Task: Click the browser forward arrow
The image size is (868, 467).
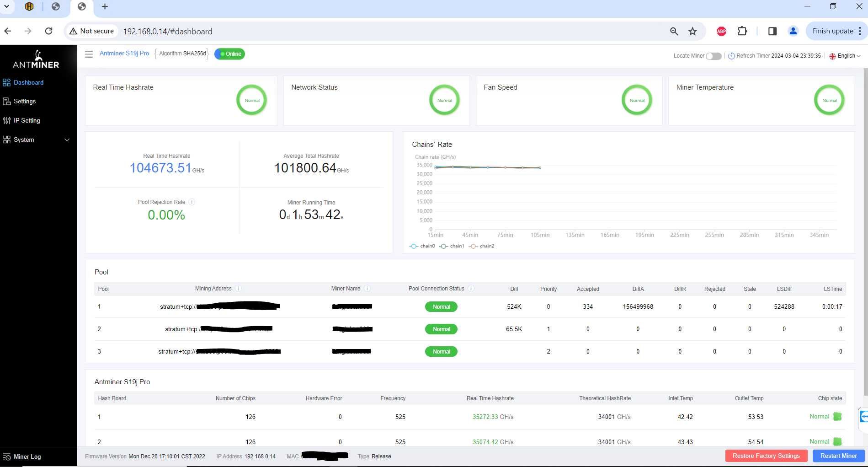Action: pos(28,31)
